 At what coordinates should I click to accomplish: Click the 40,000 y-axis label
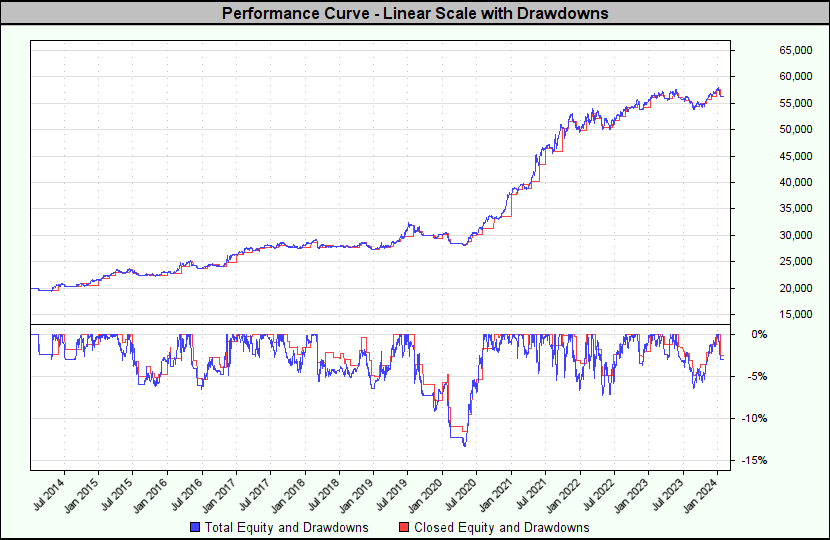pos(796,182)
